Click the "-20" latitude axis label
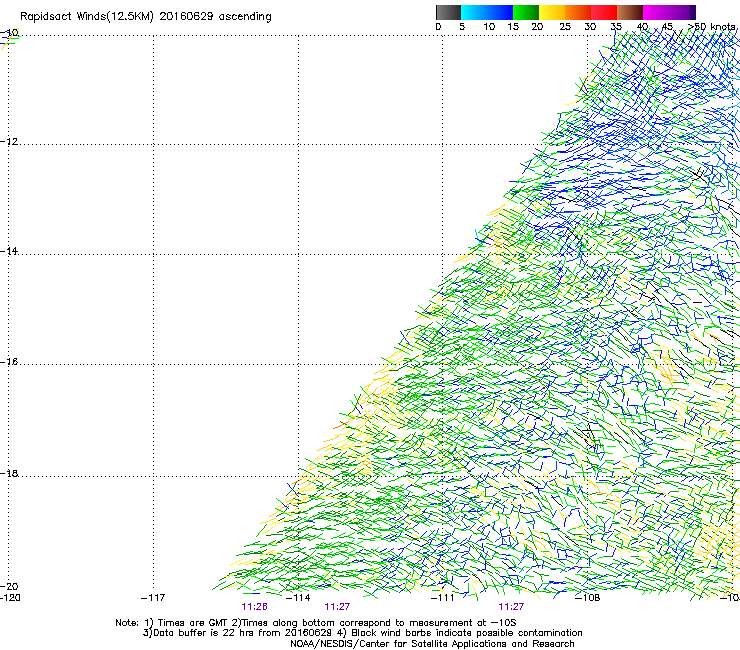This screenshot has height=650, width=740. [9, 586]
